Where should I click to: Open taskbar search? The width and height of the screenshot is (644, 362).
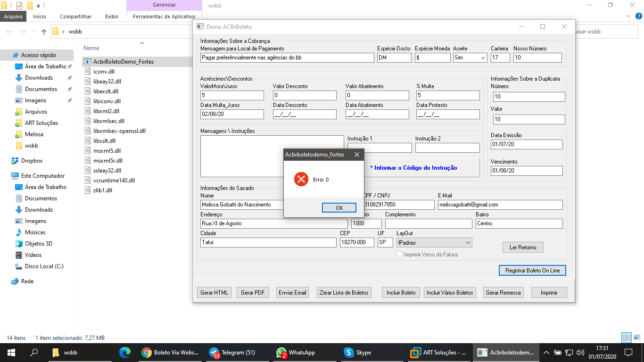point(34,353)
